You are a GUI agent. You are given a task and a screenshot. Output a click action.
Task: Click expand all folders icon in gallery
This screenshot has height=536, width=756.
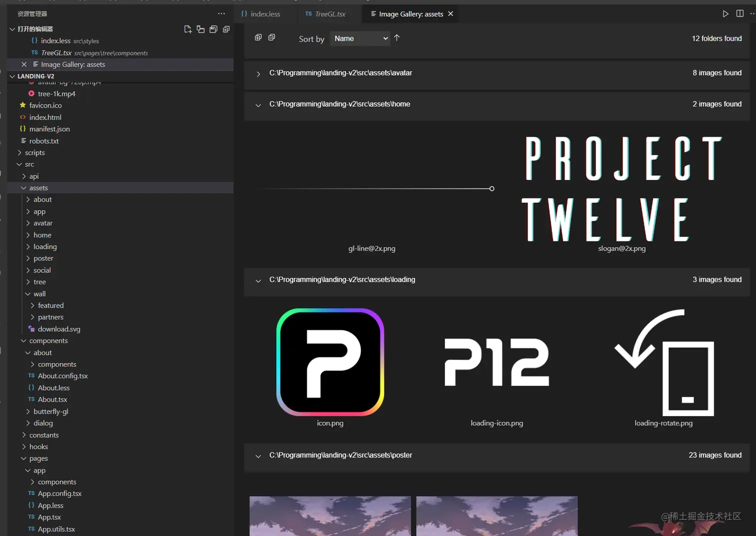pyautogui.click(x=258, y=37)
